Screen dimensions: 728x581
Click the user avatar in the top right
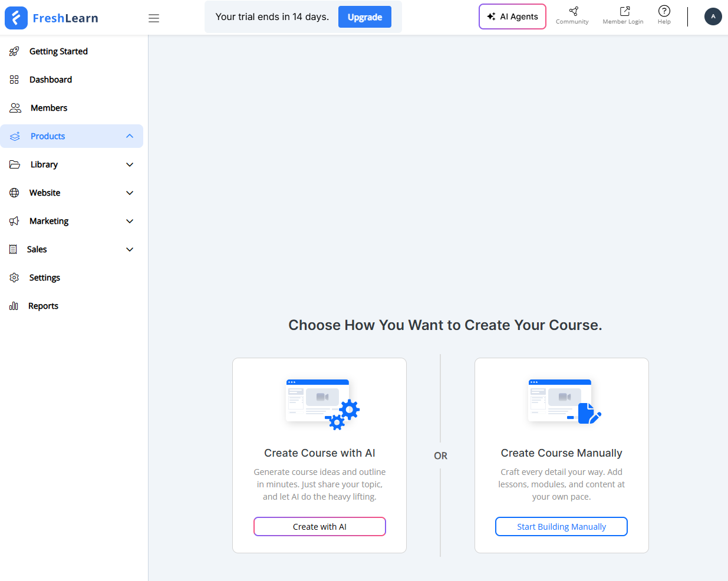tap(713, 16)
